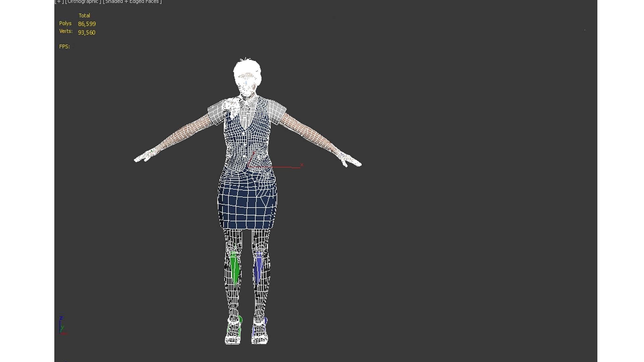The image size is (644, 362).
Task: Open the Shaded + Edged Faces shading menu
Action: 132,2
